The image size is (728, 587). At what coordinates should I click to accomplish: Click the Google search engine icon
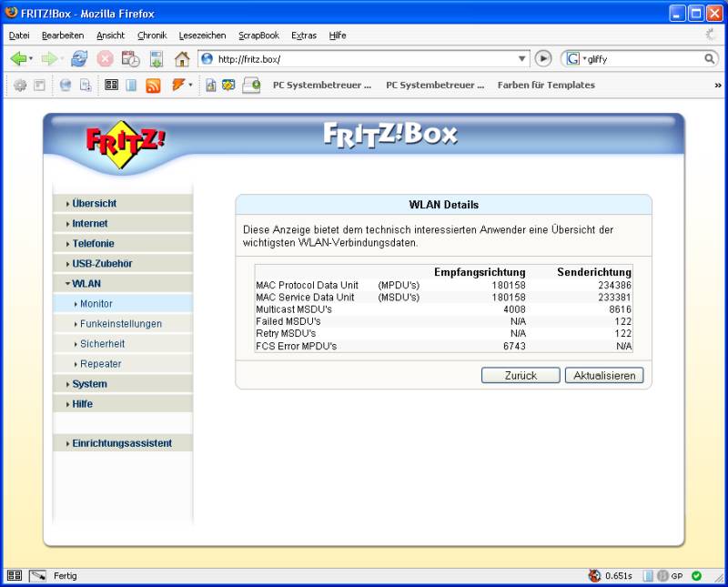[x=573, y=59]
